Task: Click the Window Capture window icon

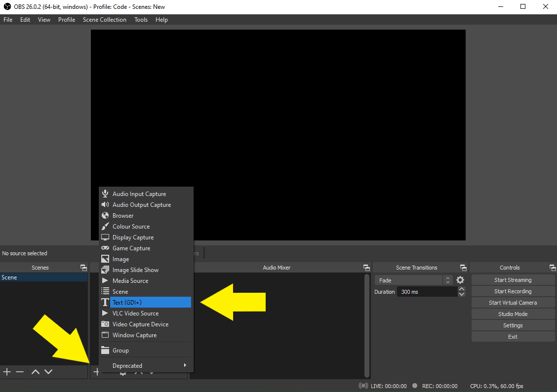Action: click(x=105, y=335)
